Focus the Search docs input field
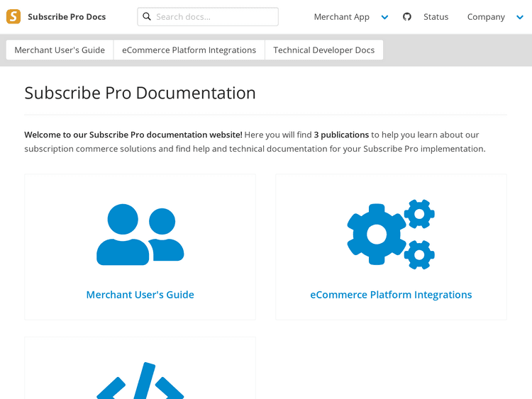532x399 pixels. 208,16
